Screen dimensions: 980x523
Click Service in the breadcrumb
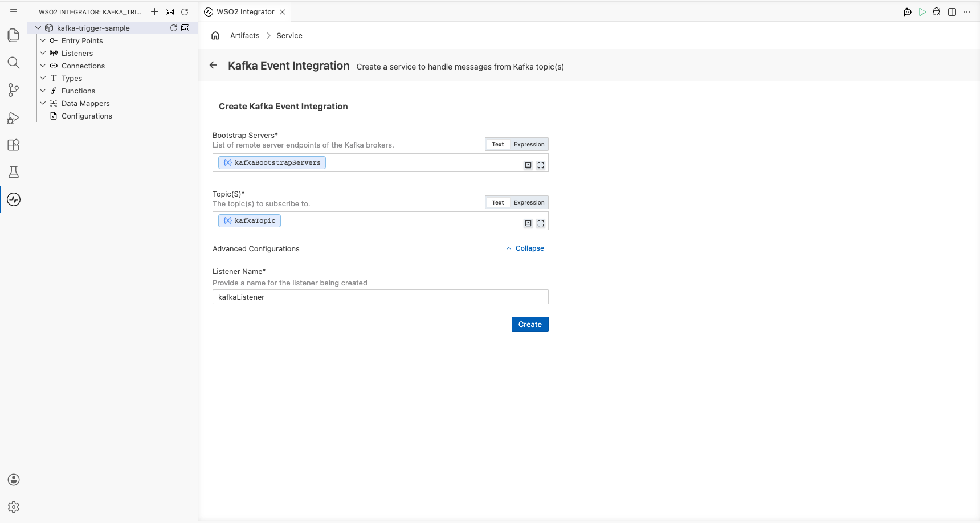coord(289,35)
